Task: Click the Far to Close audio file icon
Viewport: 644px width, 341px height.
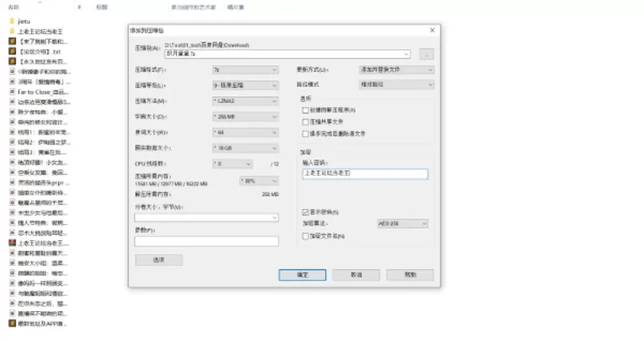Action: 12,92
